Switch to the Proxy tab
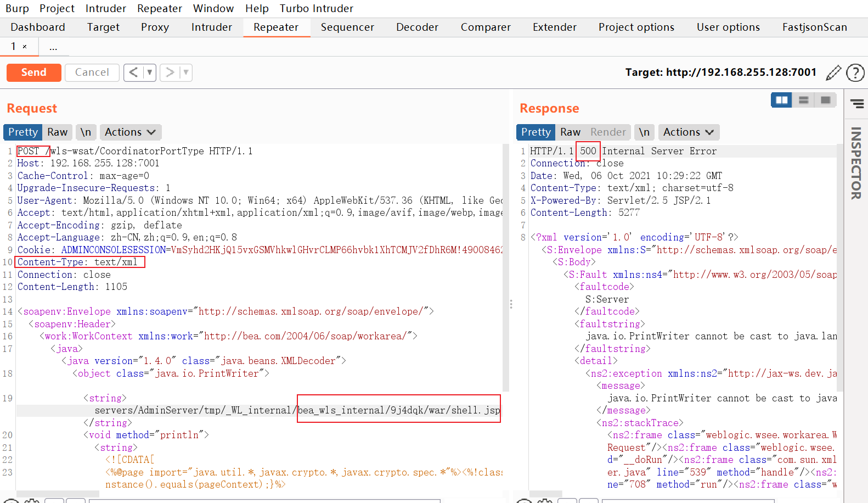 point(155,27)
